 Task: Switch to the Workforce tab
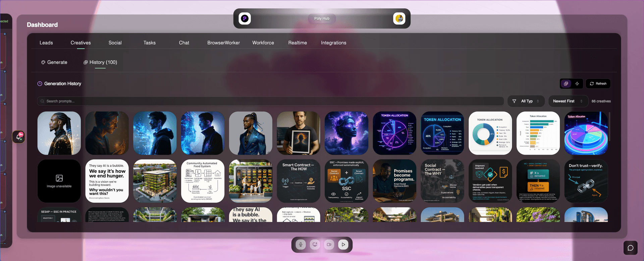[x=263, y=43]
